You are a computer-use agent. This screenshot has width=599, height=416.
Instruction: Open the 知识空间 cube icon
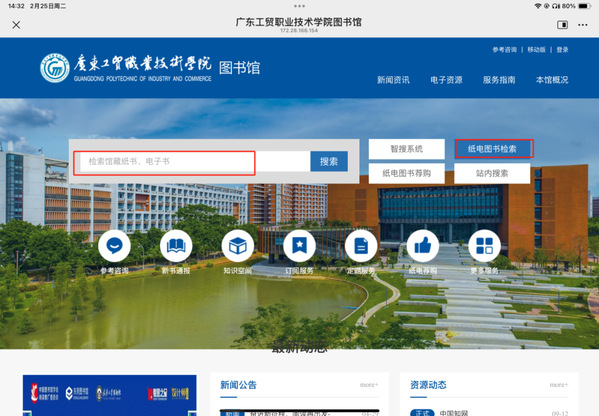pos(238,246)
